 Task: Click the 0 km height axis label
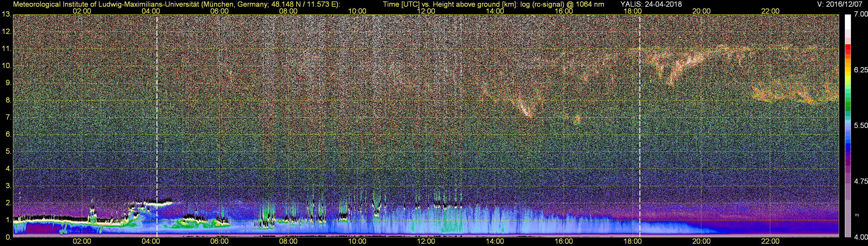(8, 237)
